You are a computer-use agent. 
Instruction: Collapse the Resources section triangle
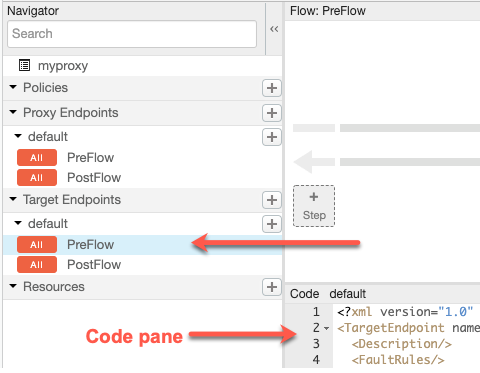click(13, 286)
